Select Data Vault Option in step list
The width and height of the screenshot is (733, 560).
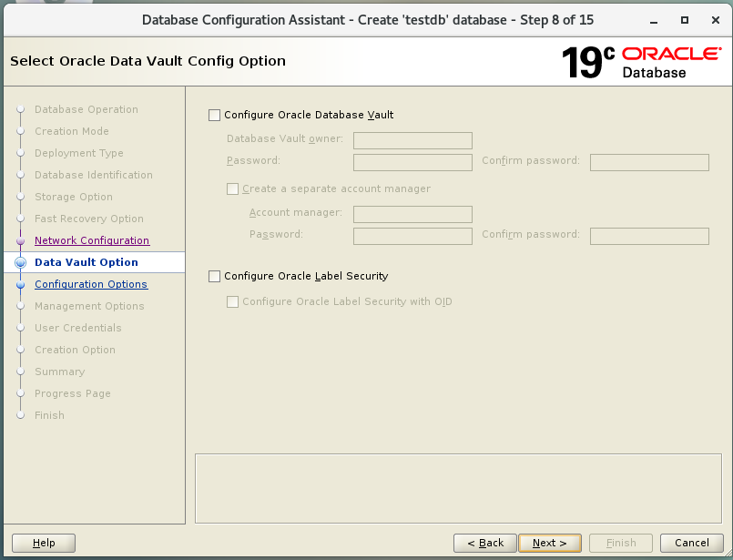[86, 262]
